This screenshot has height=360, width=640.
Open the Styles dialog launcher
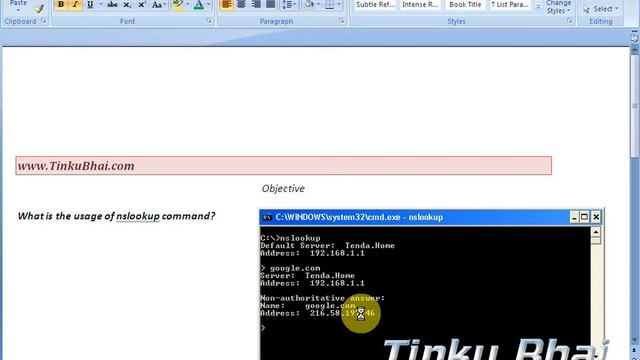(569, 21)
